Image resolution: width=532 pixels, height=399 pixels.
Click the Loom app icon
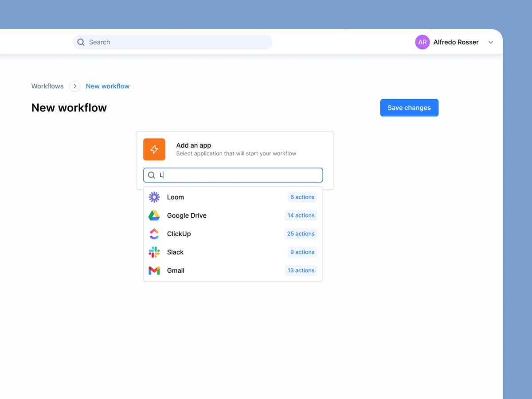click(154, 197)
